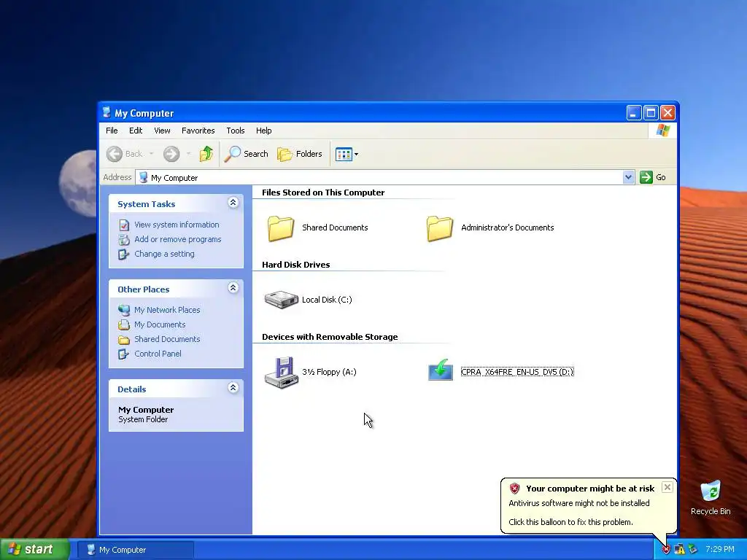Open the Forward history dropdown arrow
Image resolution: width=747 pixels, height=560 pixels.
pyautogui.click(x=189, y=154)
